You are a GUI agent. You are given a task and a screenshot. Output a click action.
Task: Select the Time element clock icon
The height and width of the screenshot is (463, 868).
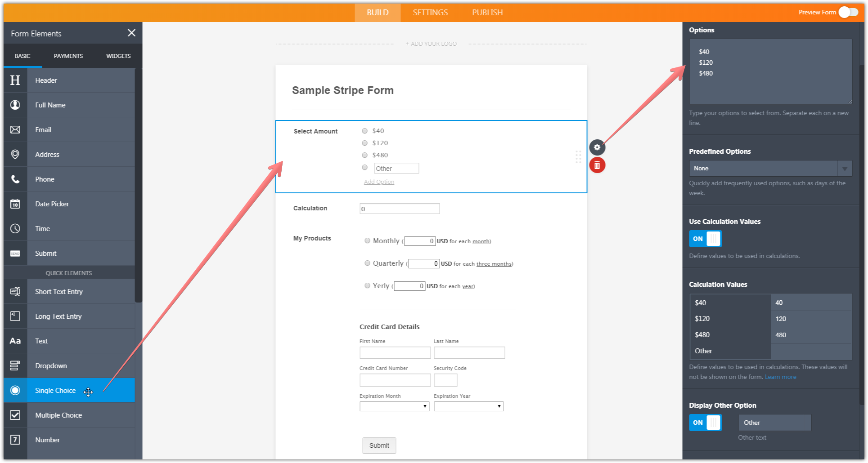coord(15,228)
